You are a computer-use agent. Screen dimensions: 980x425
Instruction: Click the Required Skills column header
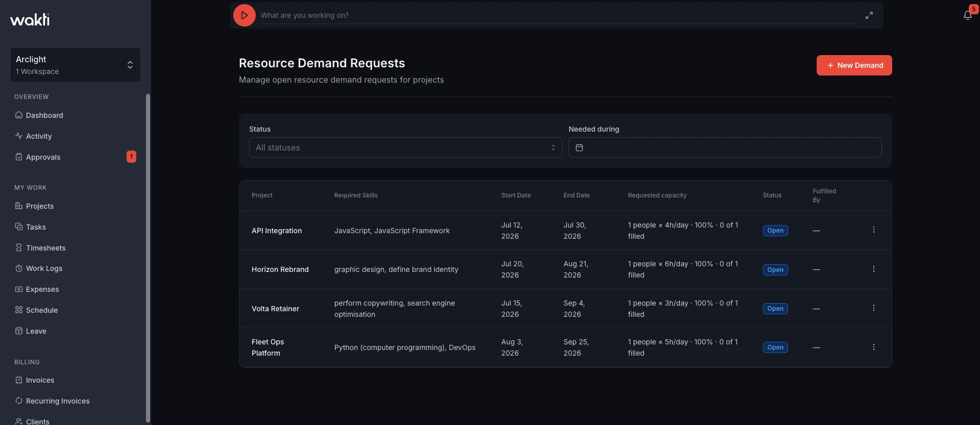[356, 195]
